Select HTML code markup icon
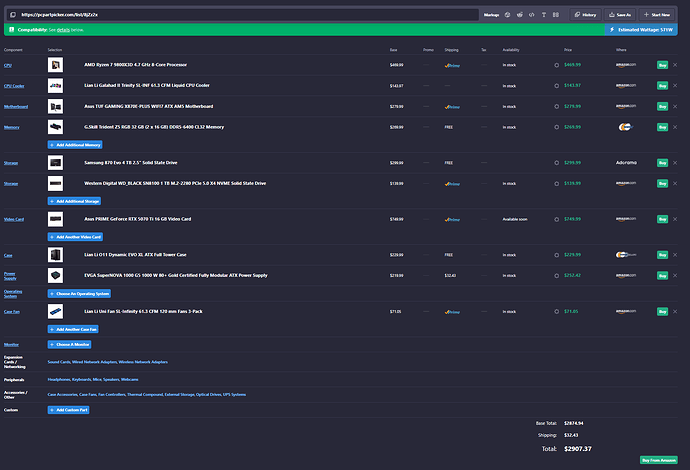This screenshot has width=690, height=470. pos(532,15)
